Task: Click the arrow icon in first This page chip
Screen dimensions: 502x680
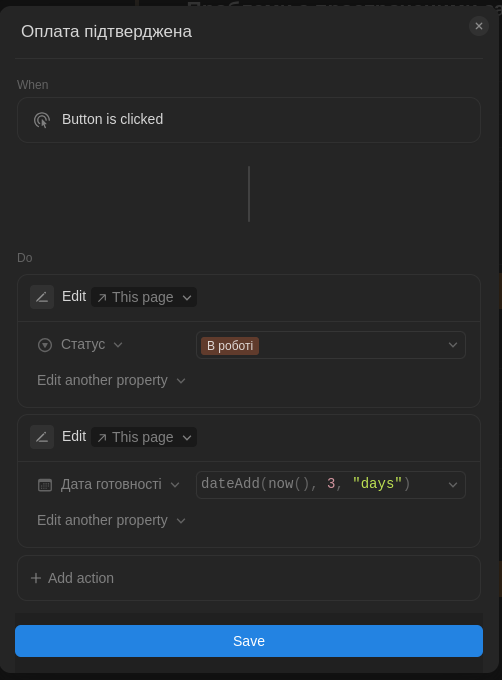Action: click(x=102, y=298)
